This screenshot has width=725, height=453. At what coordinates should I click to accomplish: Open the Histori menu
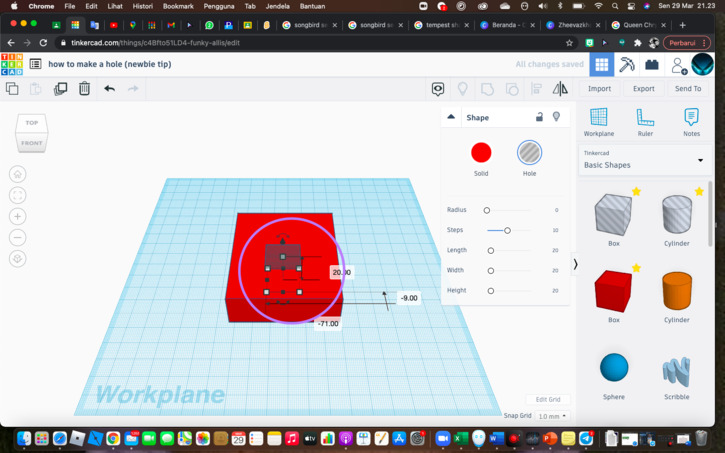[142, 6]
